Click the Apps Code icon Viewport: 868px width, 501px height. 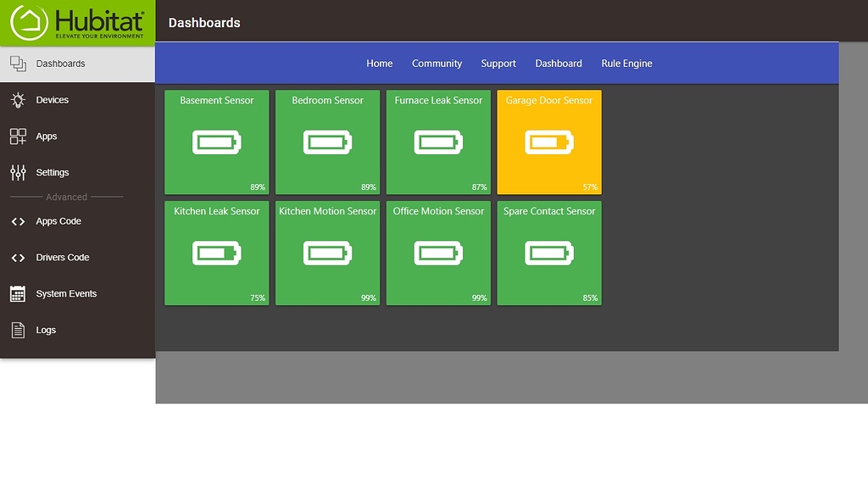click(16, 221)
